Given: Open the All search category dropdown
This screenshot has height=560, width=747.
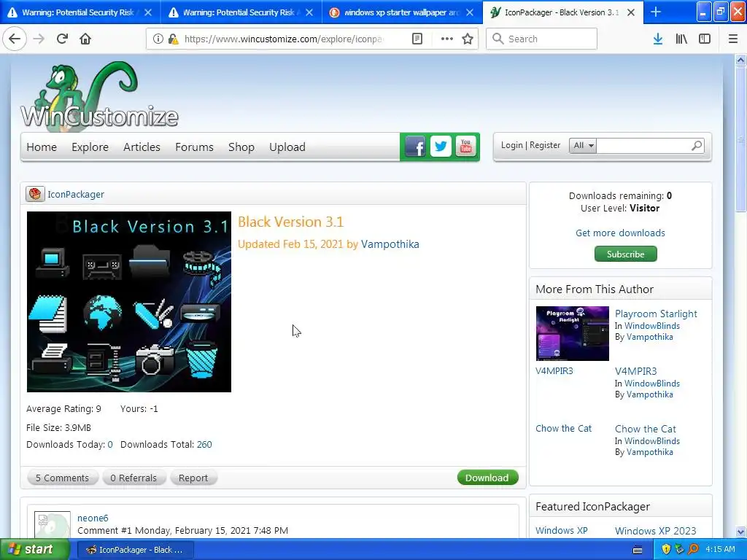Looking at the screenshot, I should (583, 146).
